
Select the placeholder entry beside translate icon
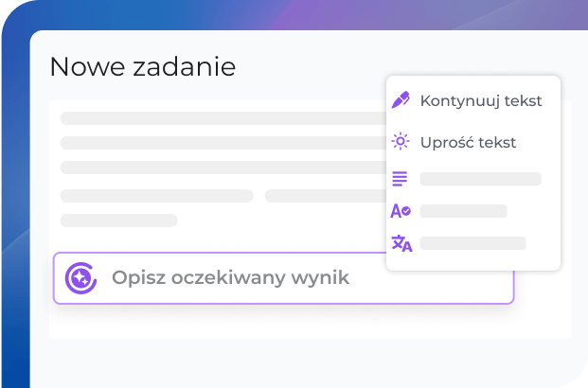[x=472, y=243]
